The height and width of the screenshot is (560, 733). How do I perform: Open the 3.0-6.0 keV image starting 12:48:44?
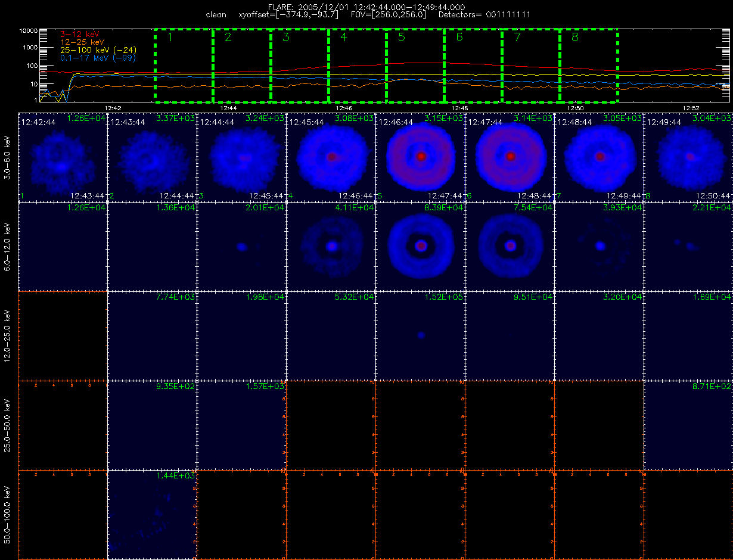click(599, 156)
